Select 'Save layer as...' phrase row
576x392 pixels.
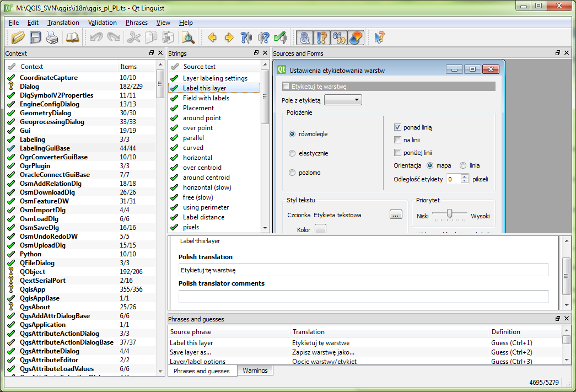365,352
